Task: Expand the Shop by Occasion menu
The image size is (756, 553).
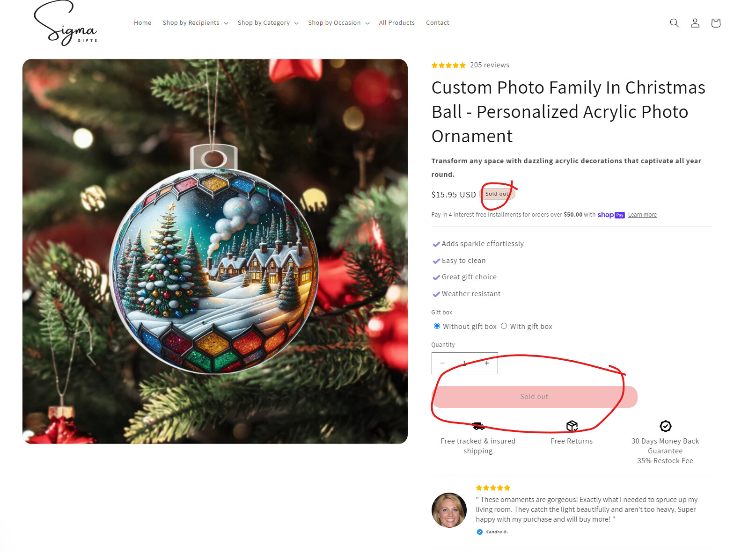Action: (339, 23)
